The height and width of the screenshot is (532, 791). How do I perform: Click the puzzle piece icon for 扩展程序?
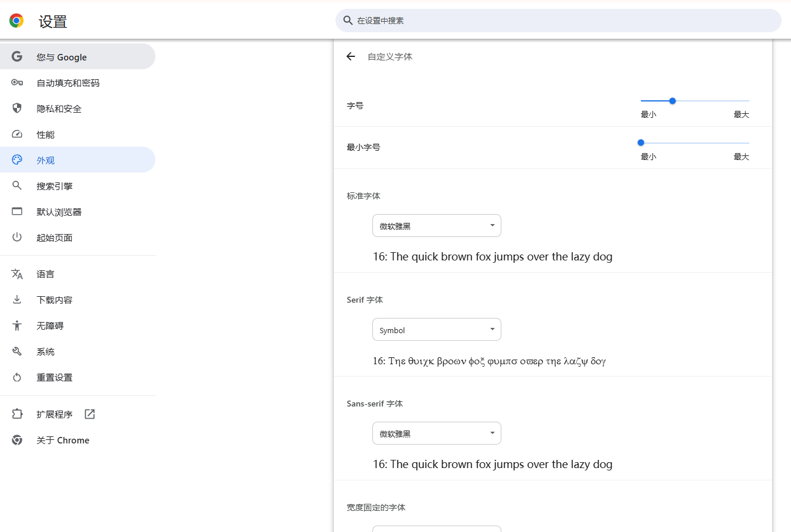click(17, 414)
